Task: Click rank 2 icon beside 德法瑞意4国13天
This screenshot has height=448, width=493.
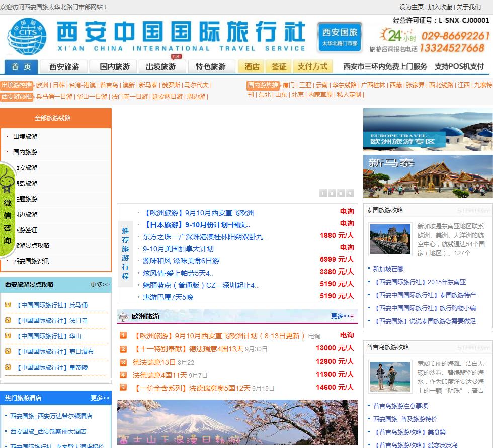Action: coord(123,349)
